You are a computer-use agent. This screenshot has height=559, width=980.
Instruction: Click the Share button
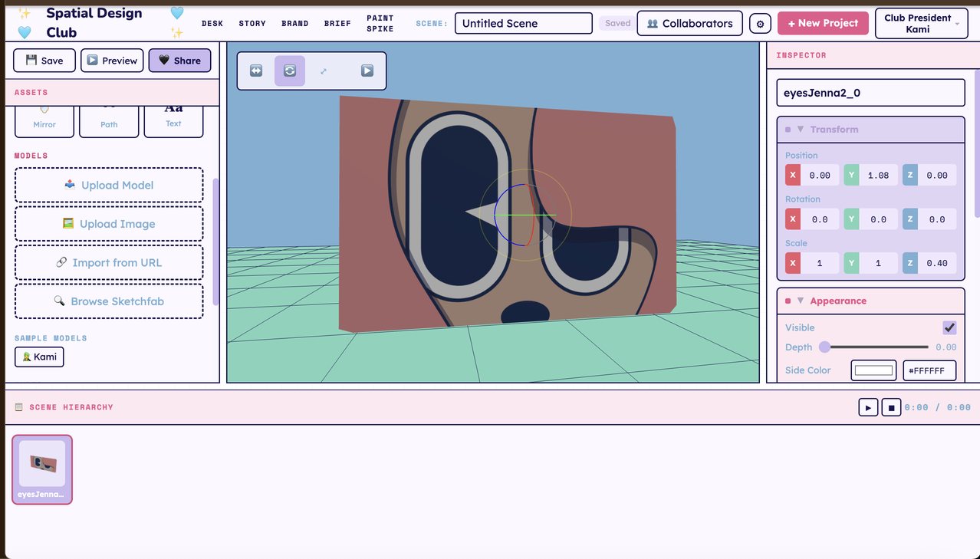[x=179, y=61]
